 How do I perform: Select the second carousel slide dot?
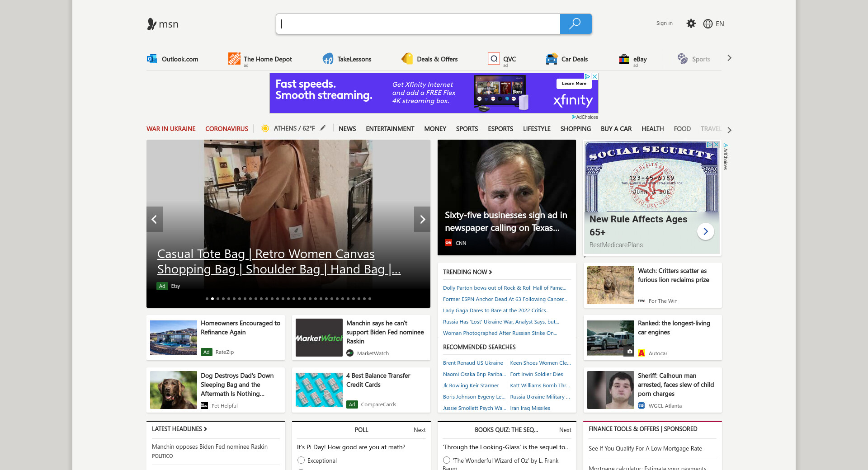(212, 299)
